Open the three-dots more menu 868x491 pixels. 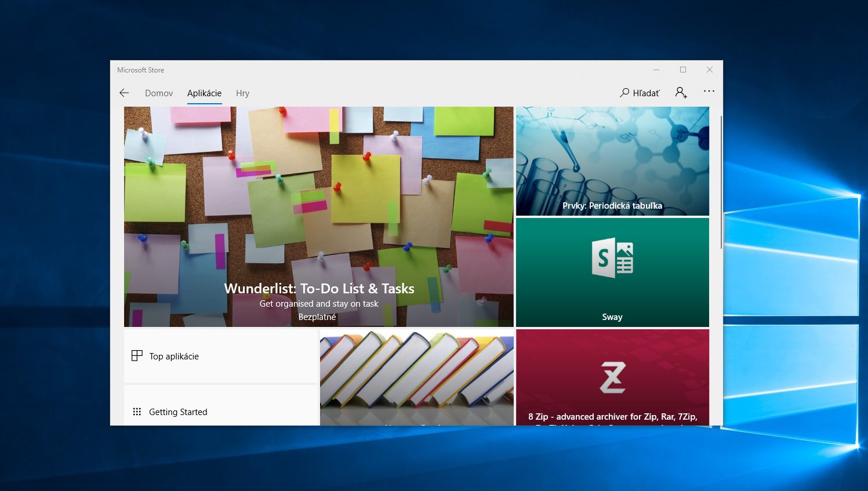[x=709, y=91]
